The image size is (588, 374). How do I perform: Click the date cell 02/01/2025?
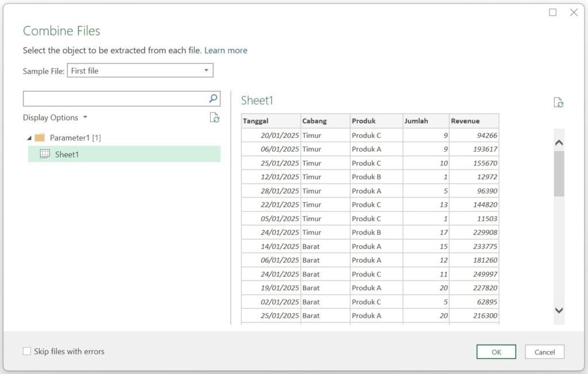(271, 302)
